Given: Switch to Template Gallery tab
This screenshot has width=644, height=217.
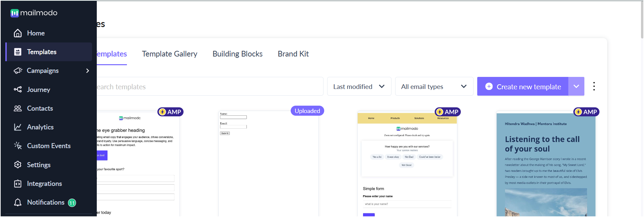Looking at the screenshot, I should [169, 54].
